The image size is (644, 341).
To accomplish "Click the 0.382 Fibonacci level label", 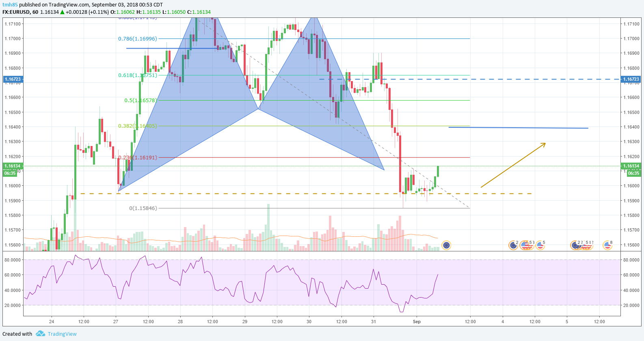I will [138, 126].
